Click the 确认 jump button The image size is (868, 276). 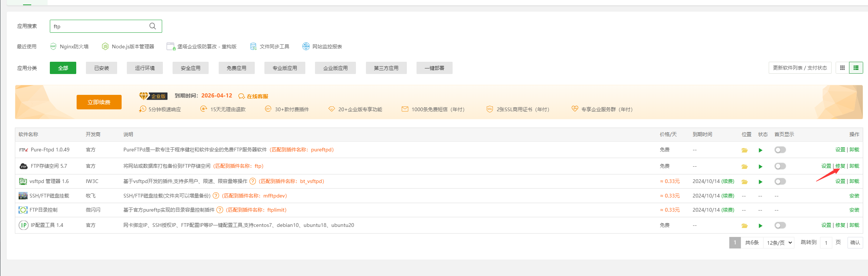click(855, 243)
